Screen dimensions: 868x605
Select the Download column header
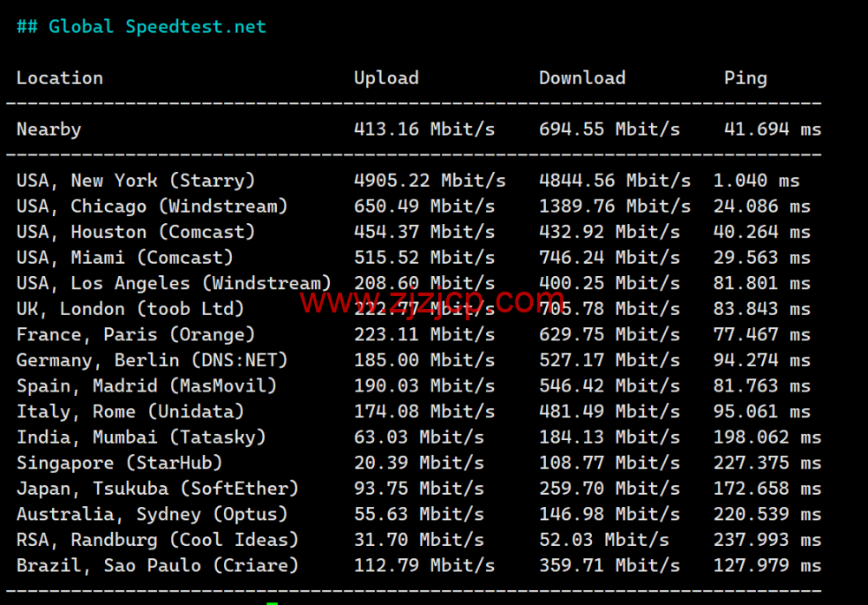point(582,78)
